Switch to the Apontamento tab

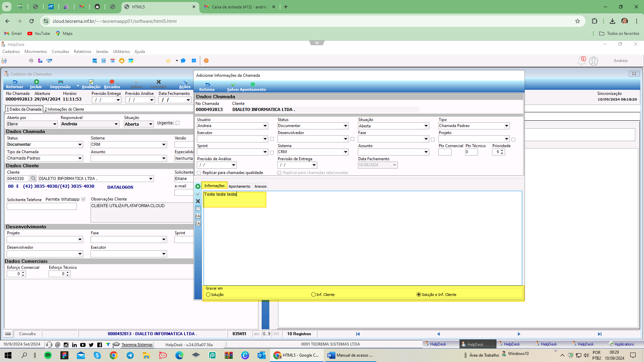[239, 186]
